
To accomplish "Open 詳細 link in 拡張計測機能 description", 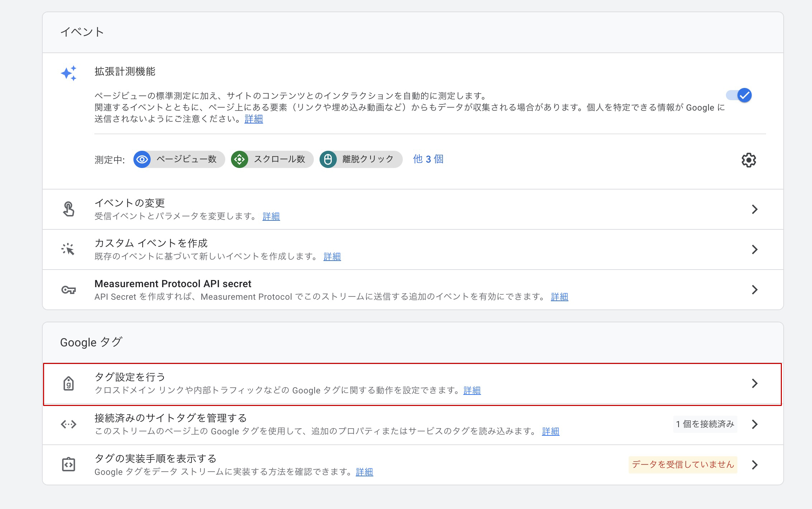I will pyautogui.click(x=254, y=119).
